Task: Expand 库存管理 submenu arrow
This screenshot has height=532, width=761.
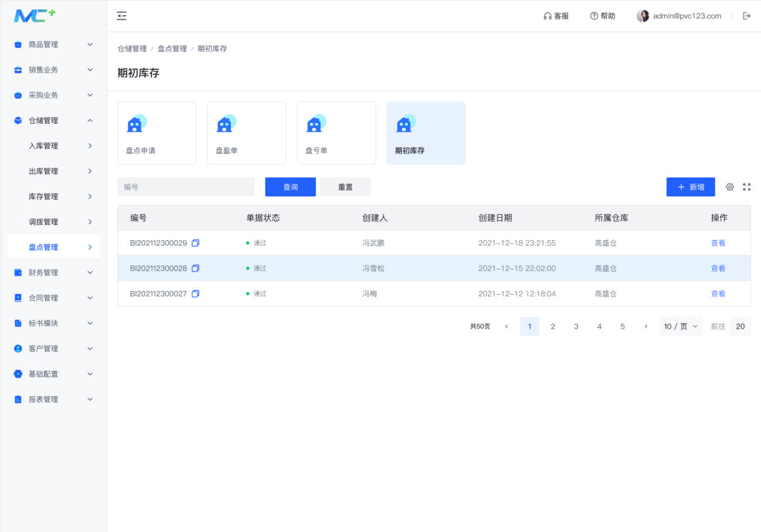Action: coord(90,196)
